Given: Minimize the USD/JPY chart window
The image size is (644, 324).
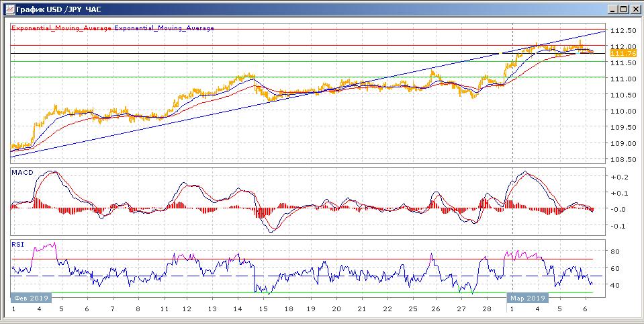Looking at the screenshot, I should click(x=612, y=9).
